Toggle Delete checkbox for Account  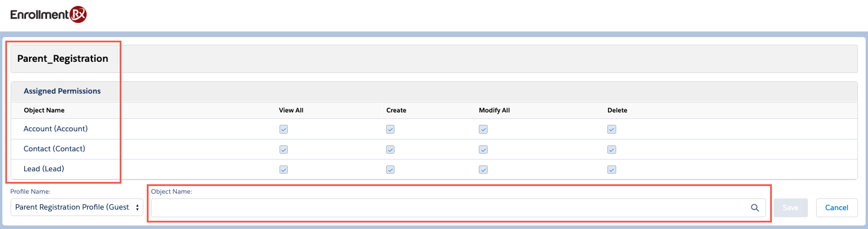pyautogui.click(x=611, y=130)
